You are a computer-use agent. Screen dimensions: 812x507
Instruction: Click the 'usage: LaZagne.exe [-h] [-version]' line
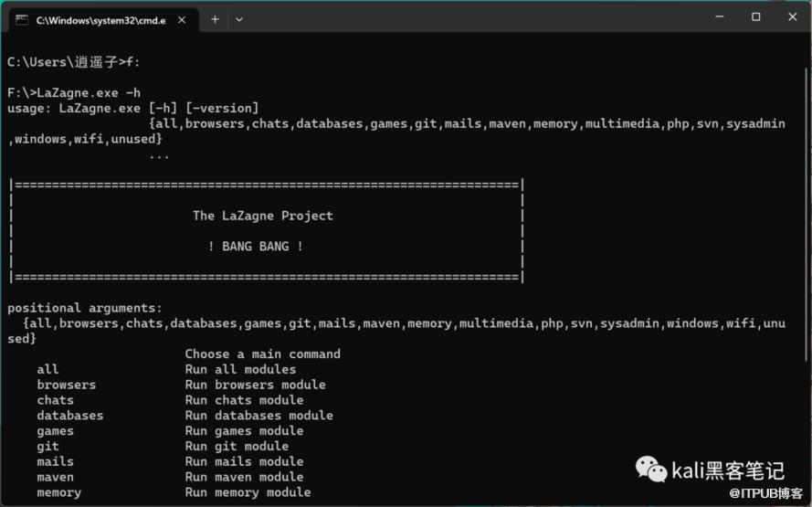(x=133, y=108)
